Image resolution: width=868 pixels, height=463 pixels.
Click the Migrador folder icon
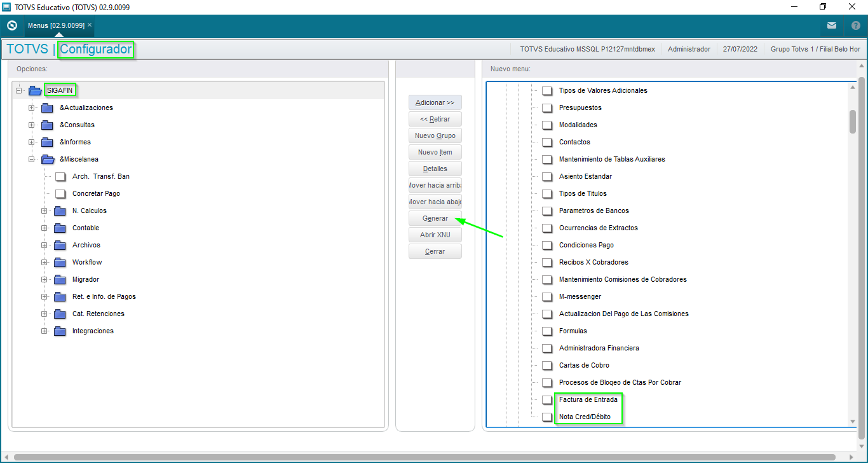click(x=60, y=279)
